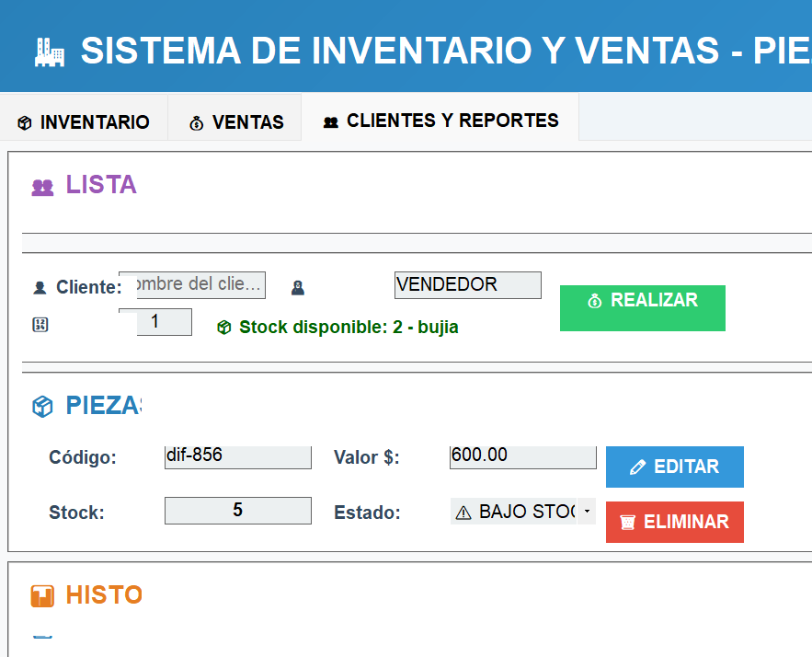
Task: Click the VENDEDOR text field
Action: click(x=467, y=285)
